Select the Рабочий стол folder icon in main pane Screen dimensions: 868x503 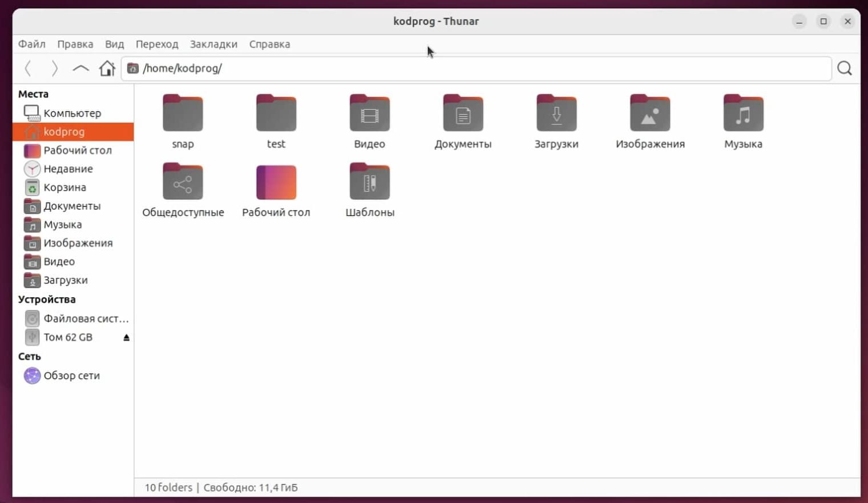pos(276,182)
